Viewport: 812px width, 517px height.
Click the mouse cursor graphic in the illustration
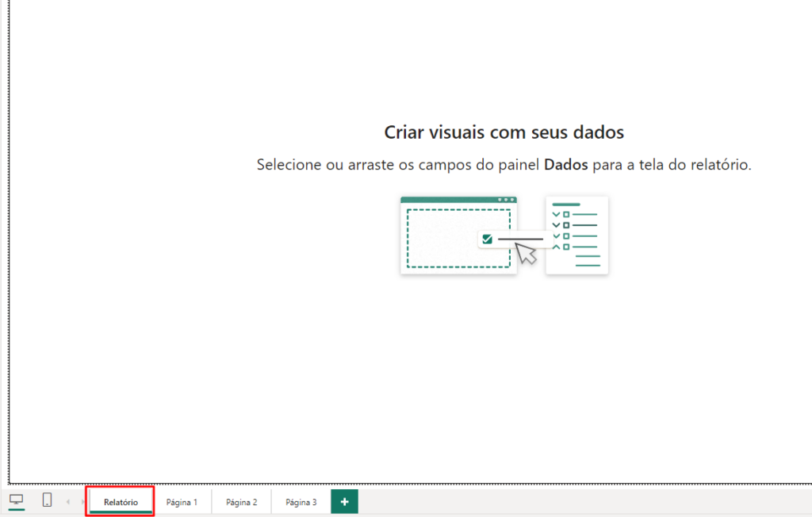[526, 253]
